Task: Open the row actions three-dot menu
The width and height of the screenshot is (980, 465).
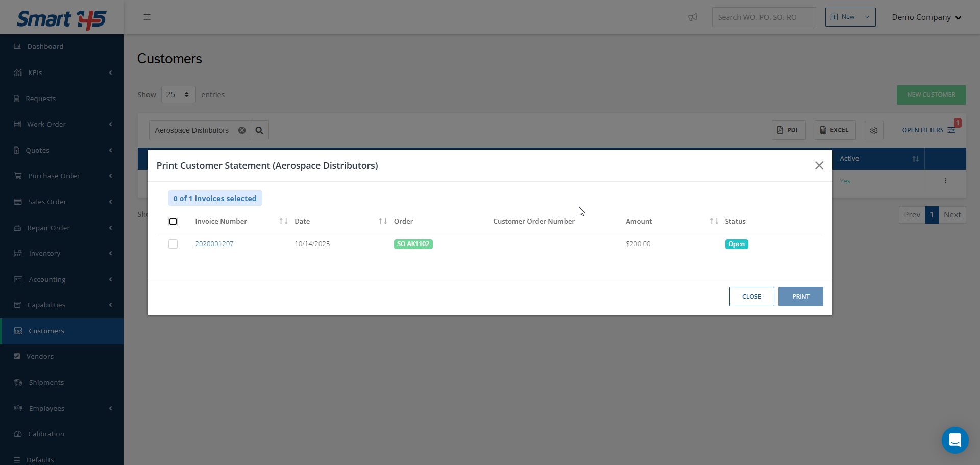Action: click(945, 181)
